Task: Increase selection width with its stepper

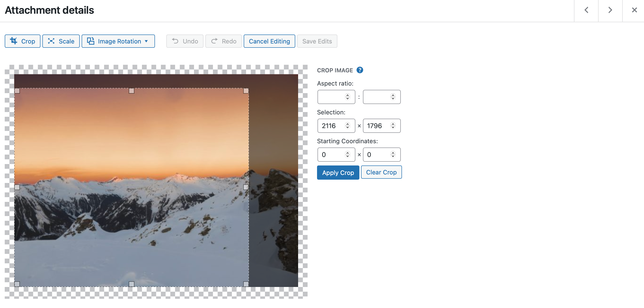Action: tap(347, 124)
